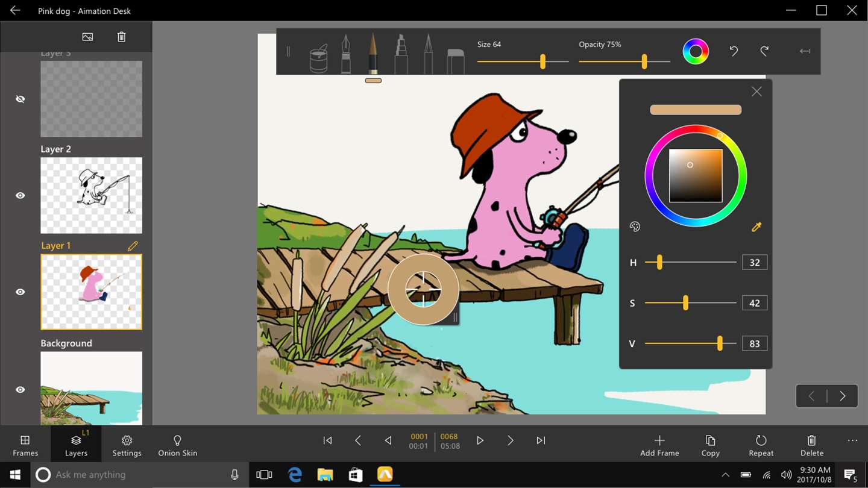The height and width of the screenshot is (488, 868).
Task: Pick color with the eyedropper
Action: click(756, 227)
